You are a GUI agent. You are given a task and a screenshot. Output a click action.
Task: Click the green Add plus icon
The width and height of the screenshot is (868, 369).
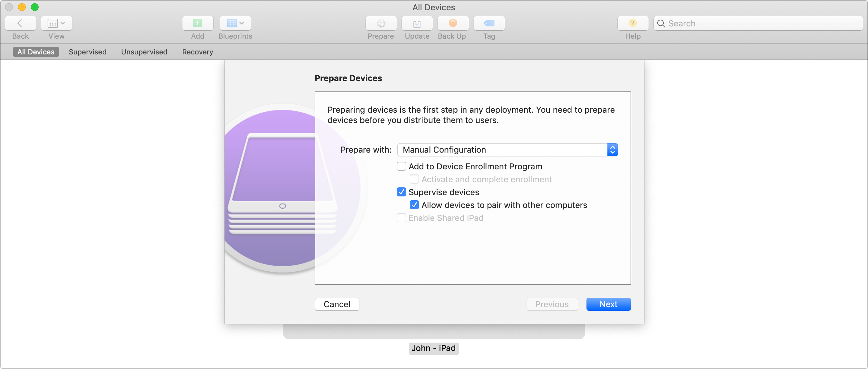pyautogui.click(x=198, y=23)
